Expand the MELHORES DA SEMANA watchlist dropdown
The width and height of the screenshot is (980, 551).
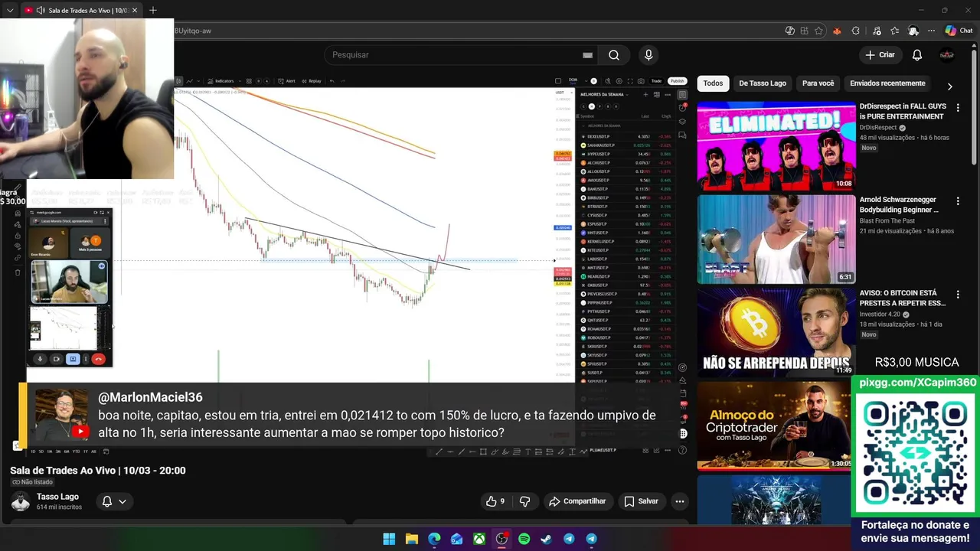pyautogui.click(x=606, y=95)
